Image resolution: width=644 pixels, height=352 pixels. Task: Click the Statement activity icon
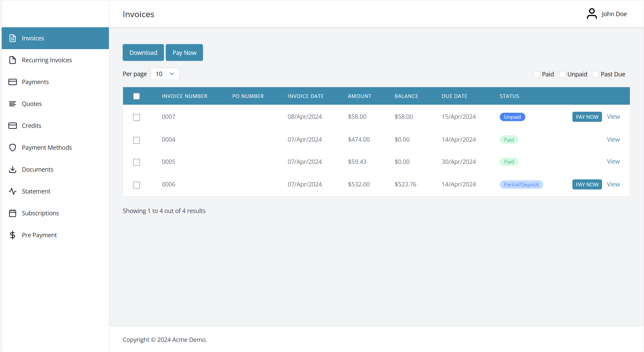coord(12,191)
